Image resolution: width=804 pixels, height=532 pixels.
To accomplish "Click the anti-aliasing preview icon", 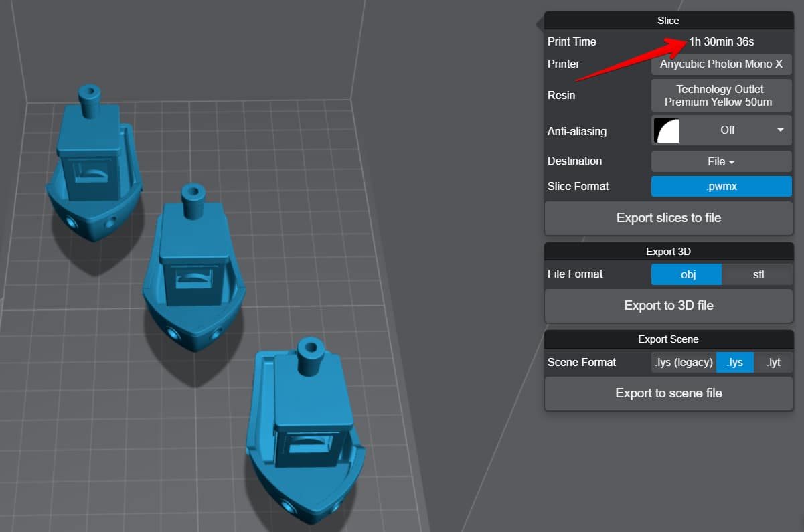I will coord(667,130).
